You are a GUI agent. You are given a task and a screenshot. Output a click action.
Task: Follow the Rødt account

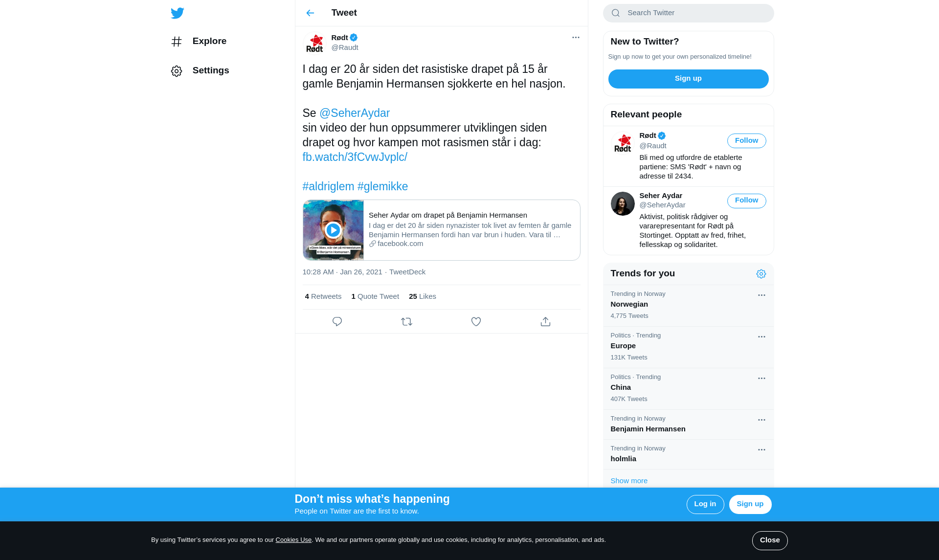click(746, 141)
